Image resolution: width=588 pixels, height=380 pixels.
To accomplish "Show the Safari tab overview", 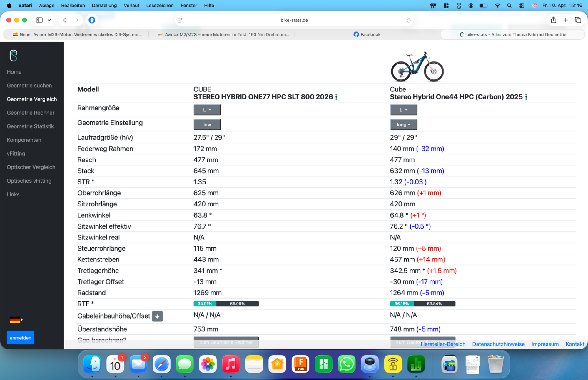I will click(578, 20).
